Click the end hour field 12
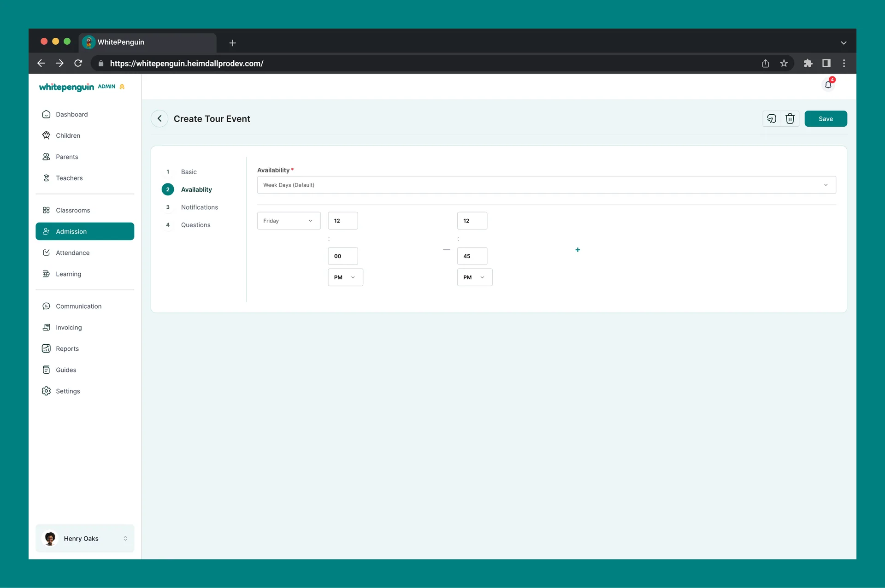The image size is (885, 588). (x=472, y=221)
